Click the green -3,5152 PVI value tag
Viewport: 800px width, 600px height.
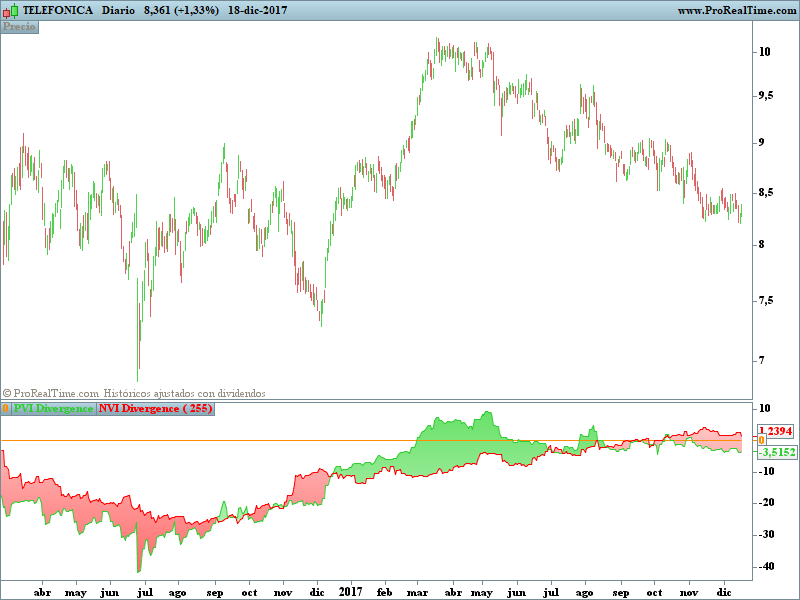(777, 452)
